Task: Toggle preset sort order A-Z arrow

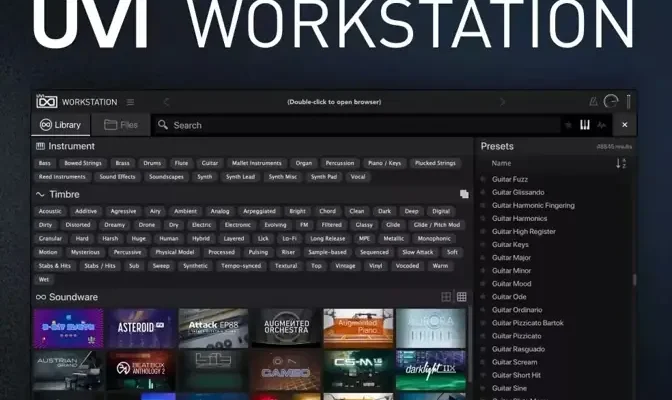Action: [620, 163]
